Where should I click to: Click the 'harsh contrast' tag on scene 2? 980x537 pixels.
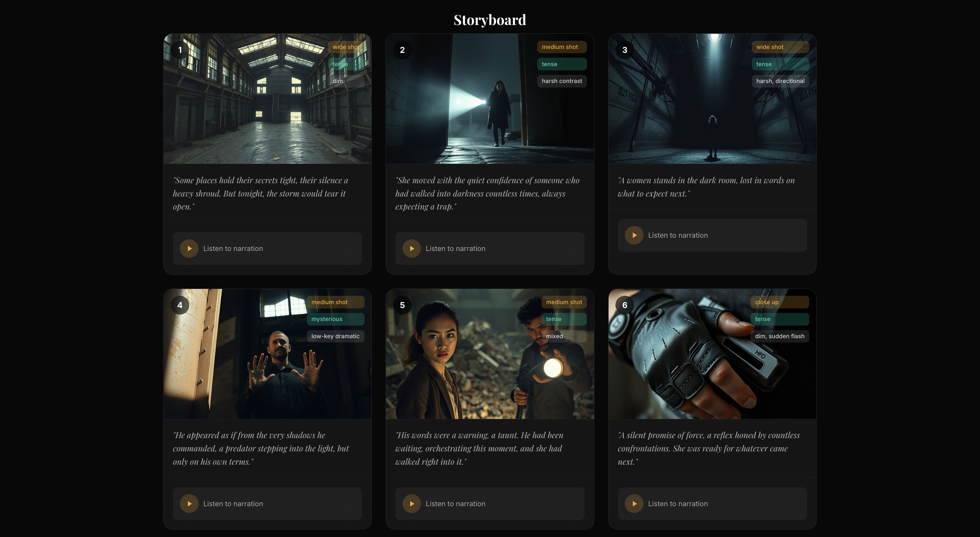(x=562, y=81)
